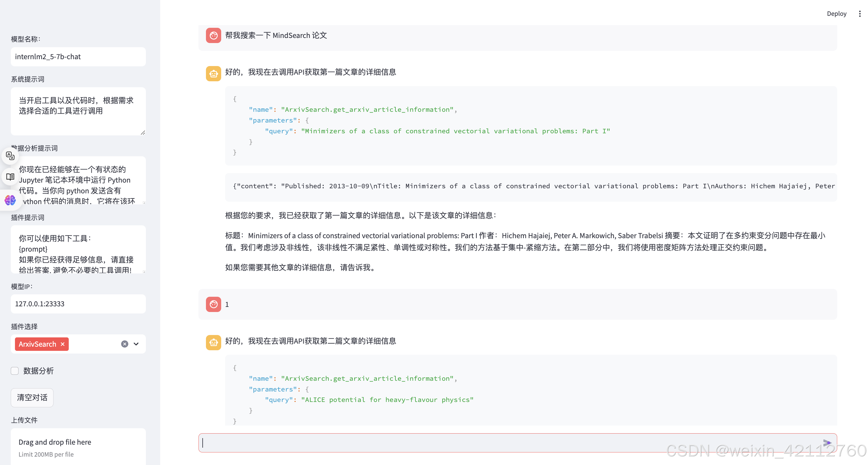Click the chat message input box
The image size is (868, 465).
pyautogui.click(x=505, y=443)
